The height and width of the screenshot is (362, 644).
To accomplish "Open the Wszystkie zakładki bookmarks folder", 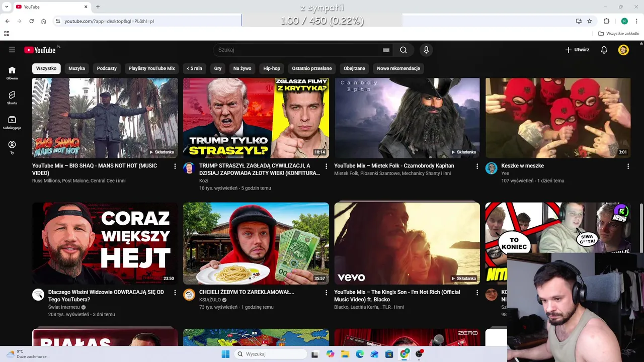I will 619,34.
